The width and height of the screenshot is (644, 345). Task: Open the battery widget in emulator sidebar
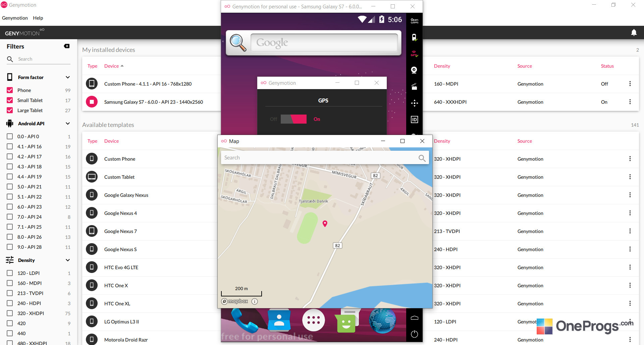(x=415, y=37)
